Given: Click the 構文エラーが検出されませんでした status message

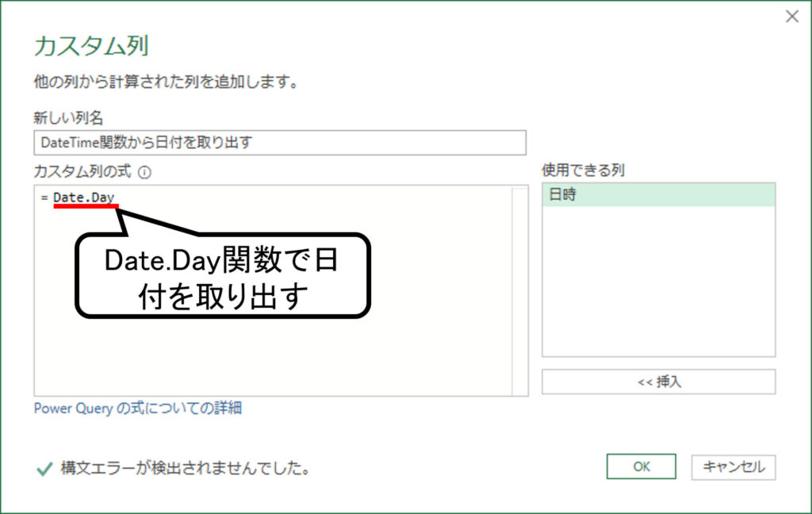Looking at the screenshot, I should pyautogui.click(x=186, y=468).
